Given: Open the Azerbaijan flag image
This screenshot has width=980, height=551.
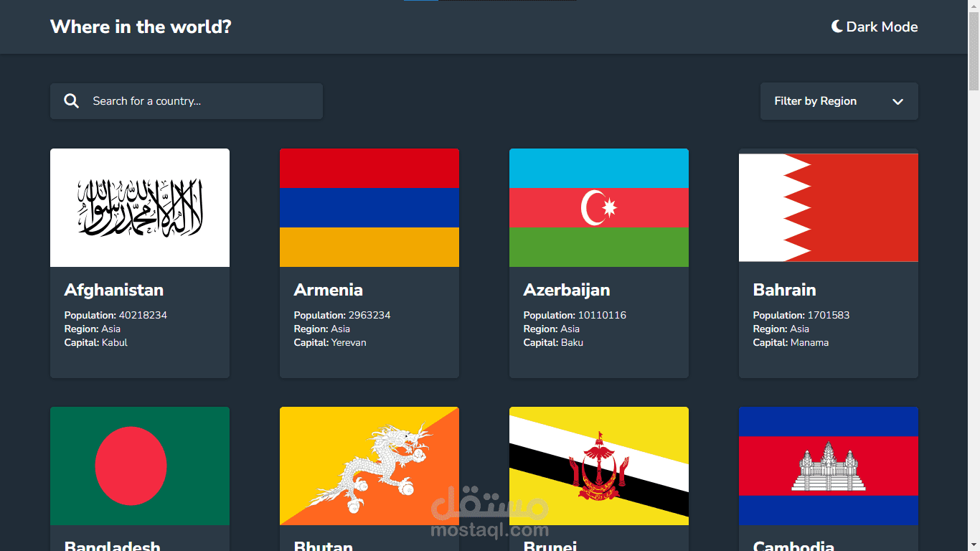Looking at the screenshot, I should point(599,208).
